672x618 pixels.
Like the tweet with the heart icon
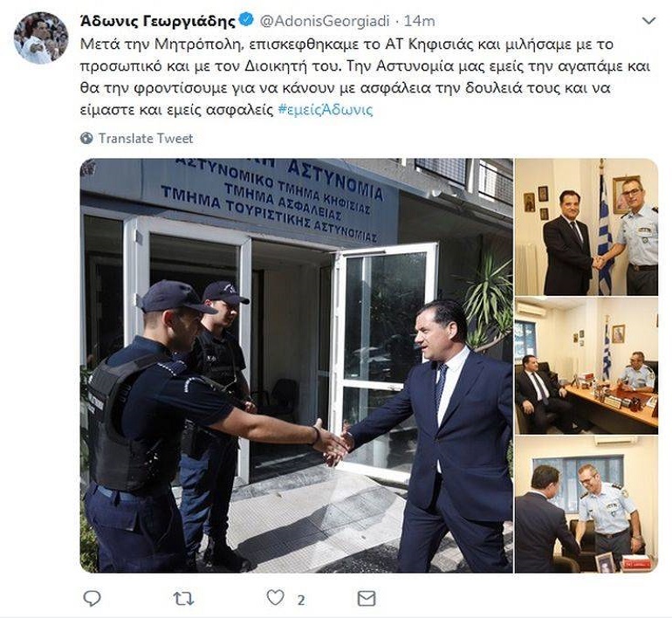(275, 597)
